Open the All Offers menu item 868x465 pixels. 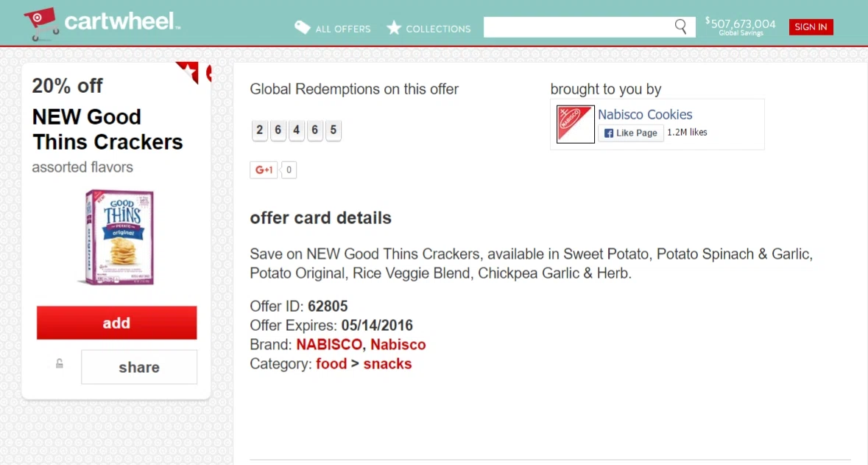(x=342, y=29)
